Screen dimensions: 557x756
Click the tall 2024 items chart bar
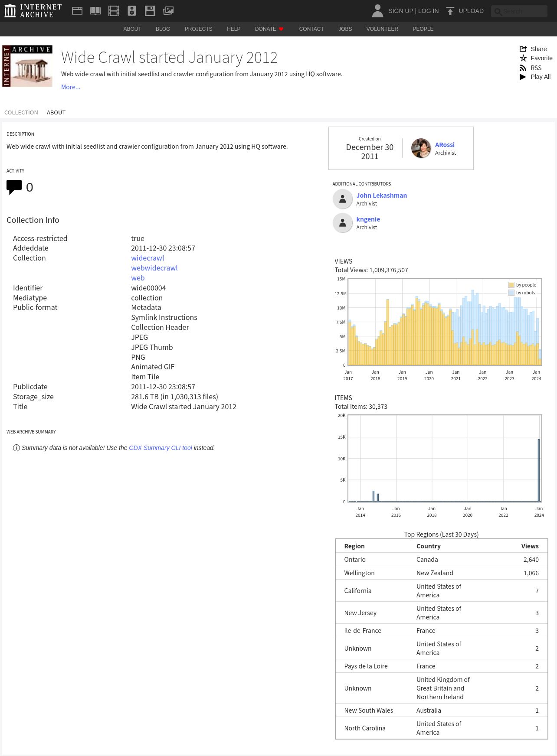click(x=539, y=470)
